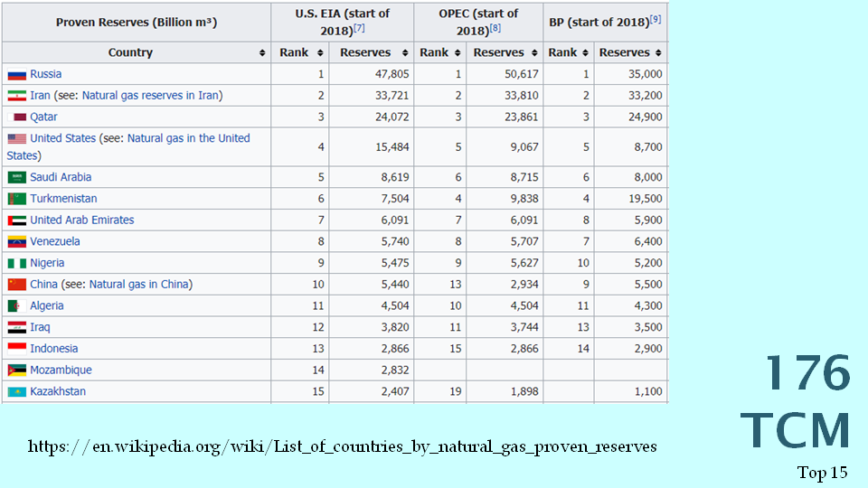Click the Turkmenistan flag icon
The height and width of the screenshot is (488, 868).
click(16, 199)
